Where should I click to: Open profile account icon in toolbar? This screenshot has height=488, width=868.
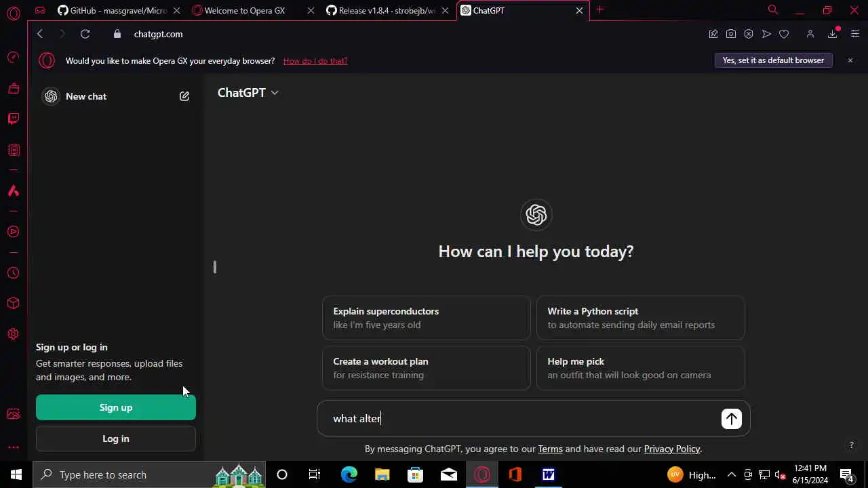pyautogui.click(x=810, y=34)
